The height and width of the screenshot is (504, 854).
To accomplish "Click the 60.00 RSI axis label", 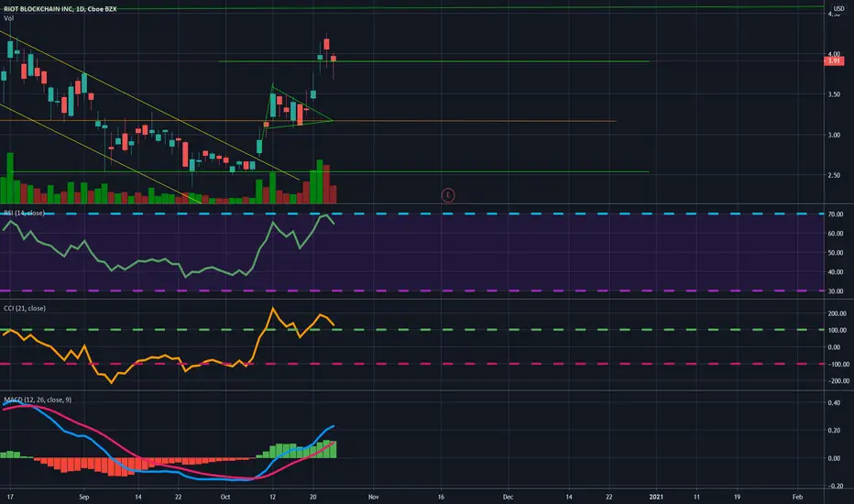I will tap(836, 233).
